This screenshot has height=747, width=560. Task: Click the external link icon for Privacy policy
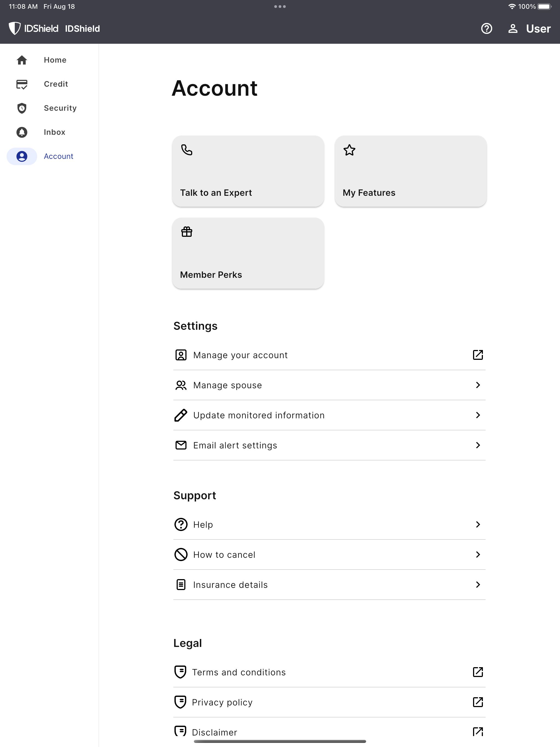[478, 702]
